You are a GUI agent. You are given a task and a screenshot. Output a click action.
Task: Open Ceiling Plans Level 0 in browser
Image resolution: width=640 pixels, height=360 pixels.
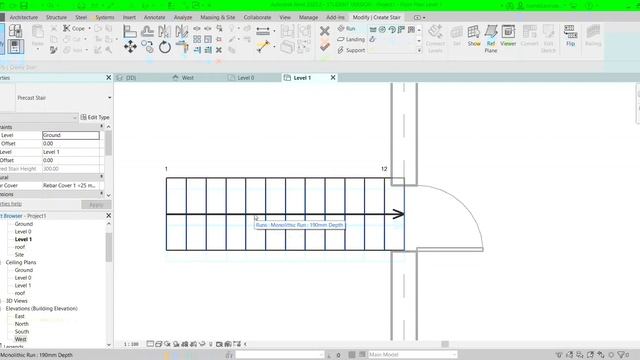23,278
